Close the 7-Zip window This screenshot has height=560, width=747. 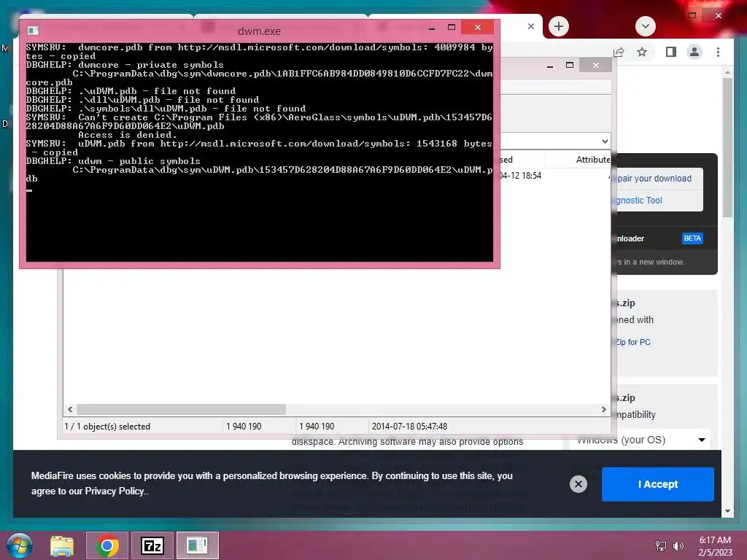[595, 65]
